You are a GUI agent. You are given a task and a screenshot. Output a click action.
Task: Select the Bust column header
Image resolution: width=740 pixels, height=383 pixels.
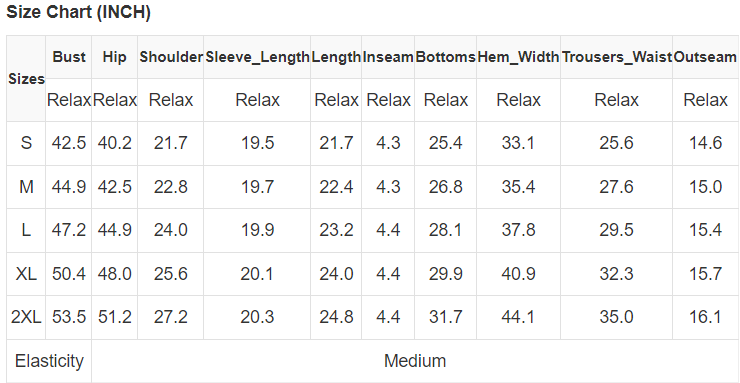coord(69,57)
